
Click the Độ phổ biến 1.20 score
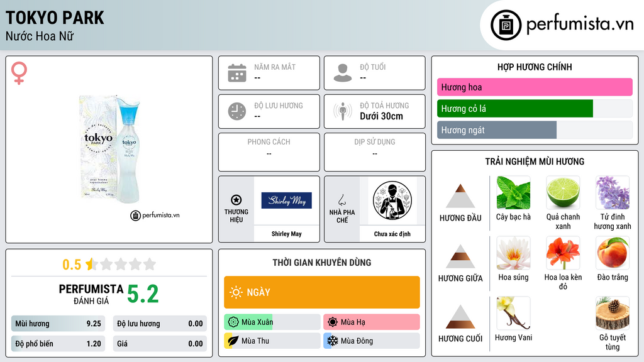pos(58,344)
